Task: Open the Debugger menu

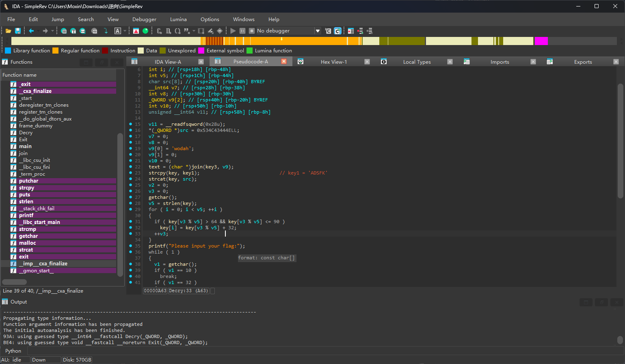Action: [144, 19]
